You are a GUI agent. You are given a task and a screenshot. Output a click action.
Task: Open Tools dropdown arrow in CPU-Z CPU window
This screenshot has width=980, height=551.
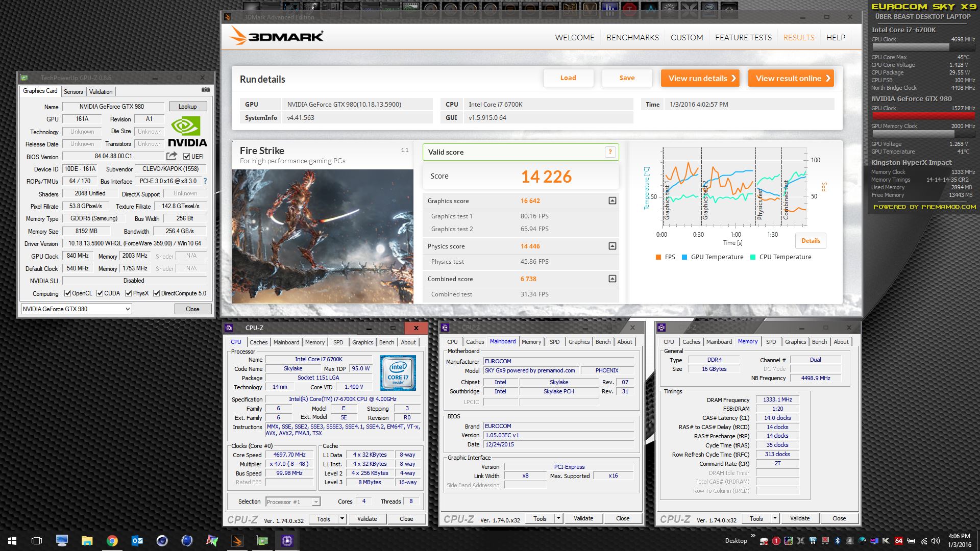342,519
